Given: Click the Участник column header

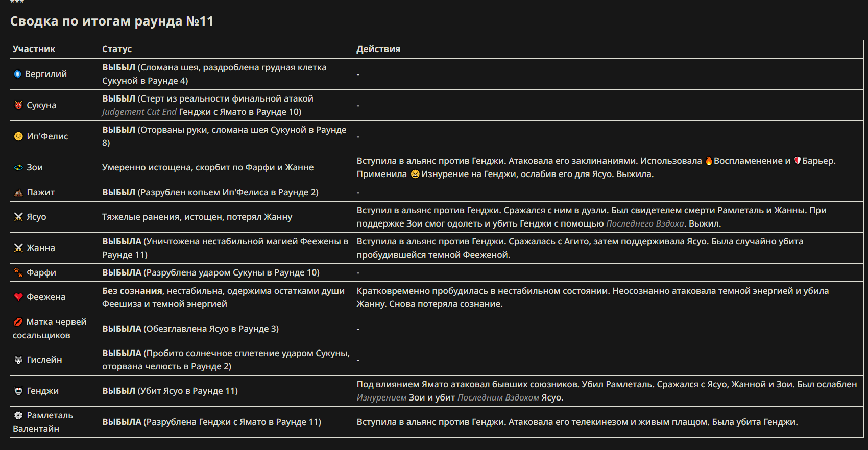Looking at the screenshot, I should (x=34, y=49).
